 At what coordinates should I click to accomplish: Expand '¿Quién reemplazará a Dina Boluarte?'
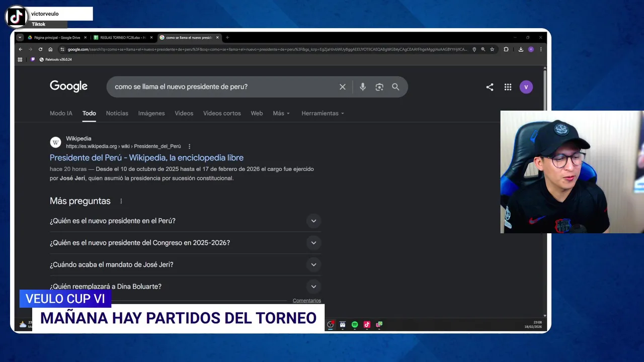pos(185,287)
